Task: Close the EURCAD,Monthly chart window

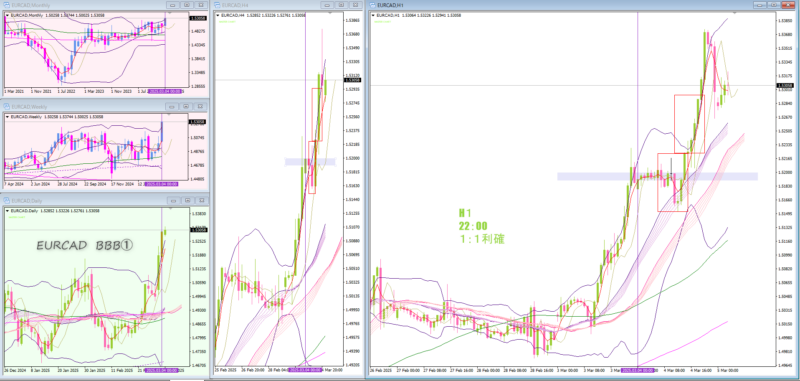Action: [x=201, y=5]
